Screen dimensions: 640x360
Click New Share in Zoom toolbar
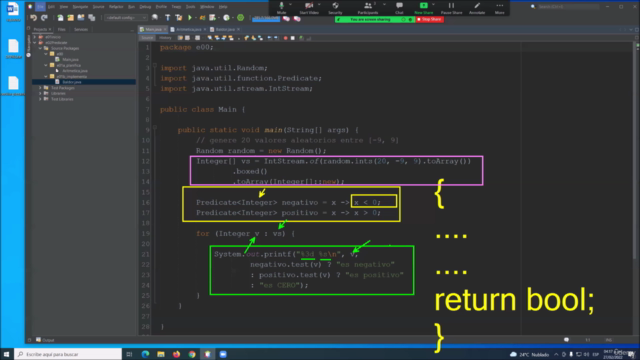click(x=424, y=8)
